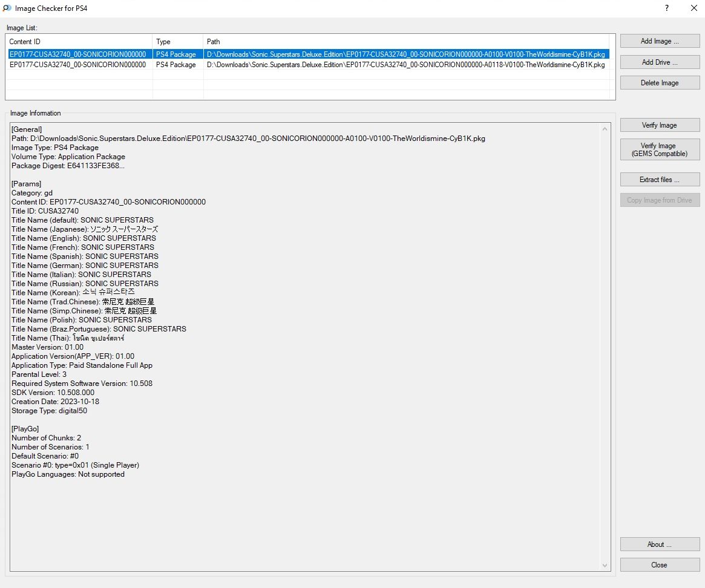Select the image list row with A0118-V0100 path
The image size is (705, 588).
pos(309,65)
